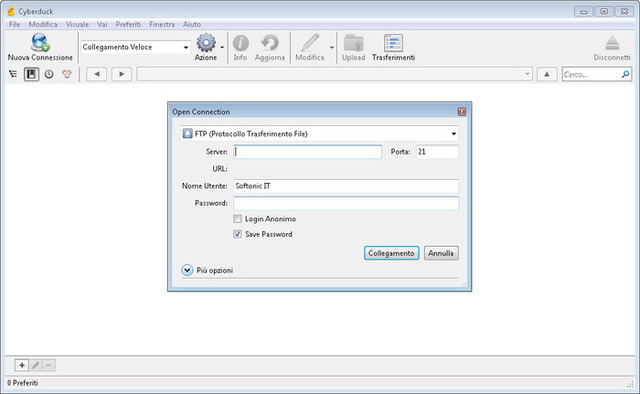Uncheck the Save Password checkbox
Image resolution: width=640 pixels, height=394 pixels.
click(x=237, y=234)
